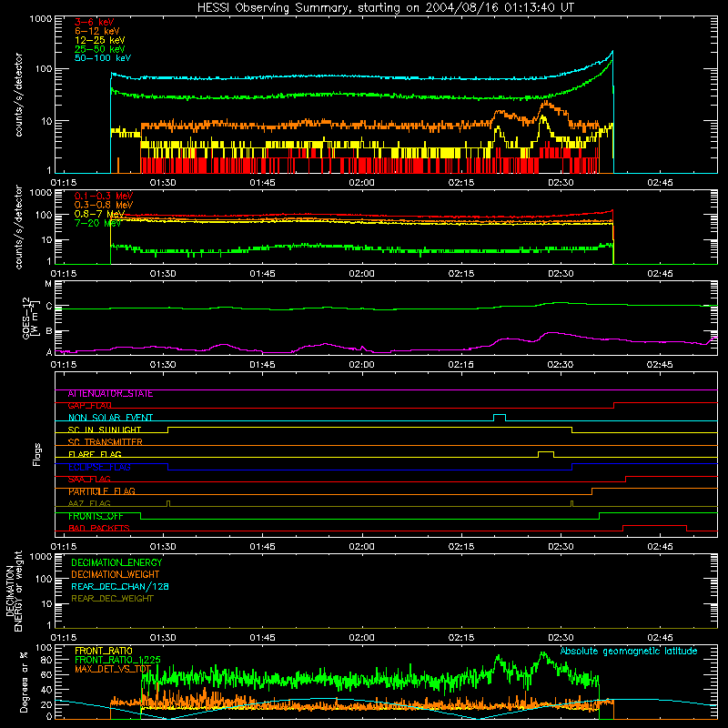Click the REAR_DEC_WEIGHT legend label

(112, 599)
